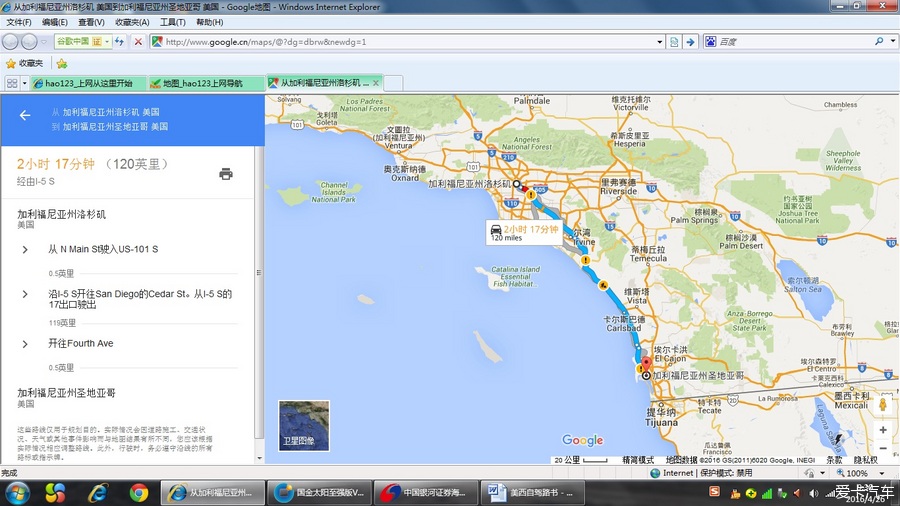This screenshot has width=900, height=506.
Task: Click the search magnifier icon
Action: pos(879,41)
